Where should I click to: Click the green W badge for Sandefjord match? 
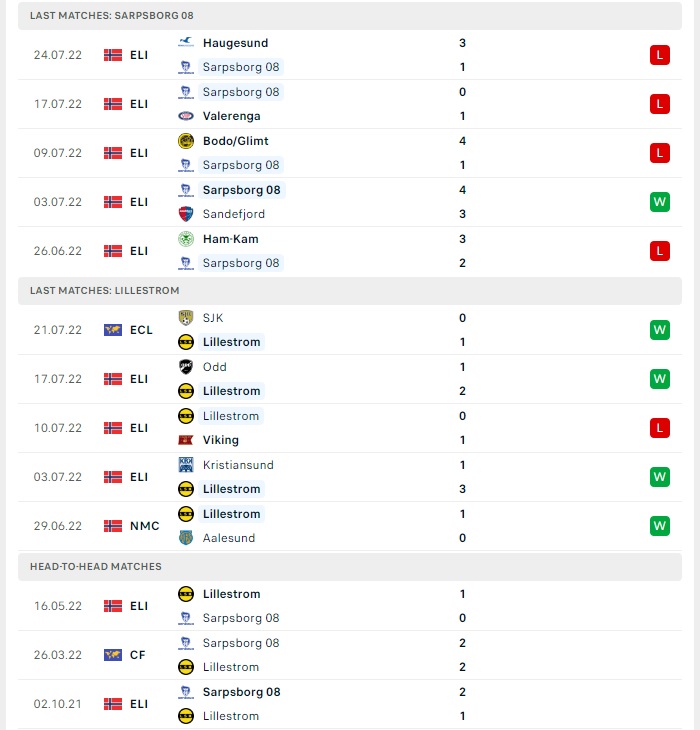660,202
